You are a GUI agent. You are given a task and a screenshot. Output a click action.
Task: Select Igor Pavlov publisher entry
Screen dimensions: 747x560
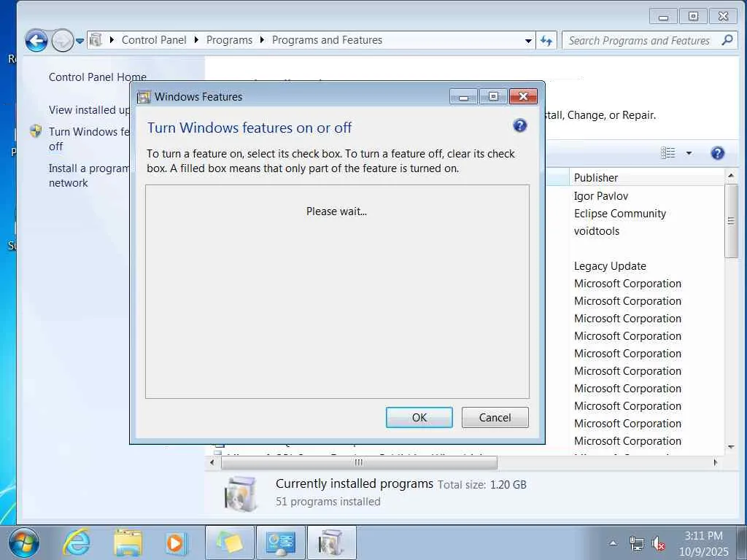[x=601, y=196]
